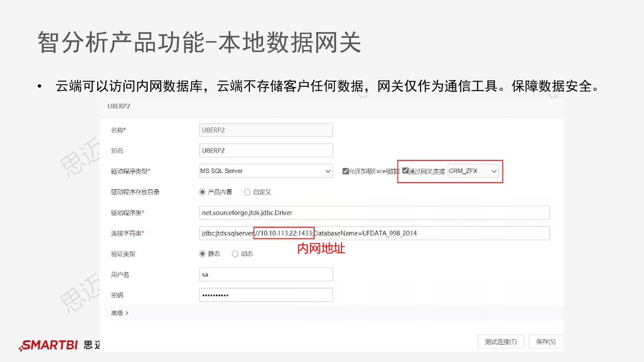Choose the 静态 verification type
The image size is (644, 362).
click(202, 254)
